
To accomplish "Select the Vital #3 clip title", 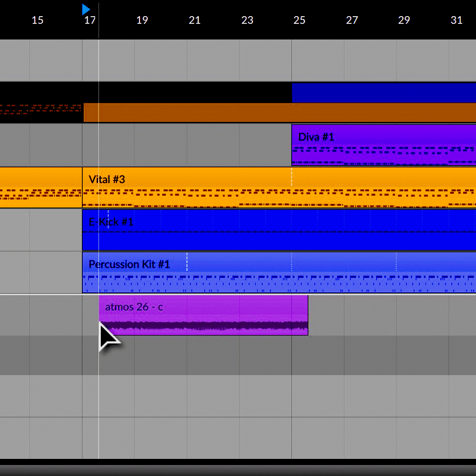I will coord(107,179).
